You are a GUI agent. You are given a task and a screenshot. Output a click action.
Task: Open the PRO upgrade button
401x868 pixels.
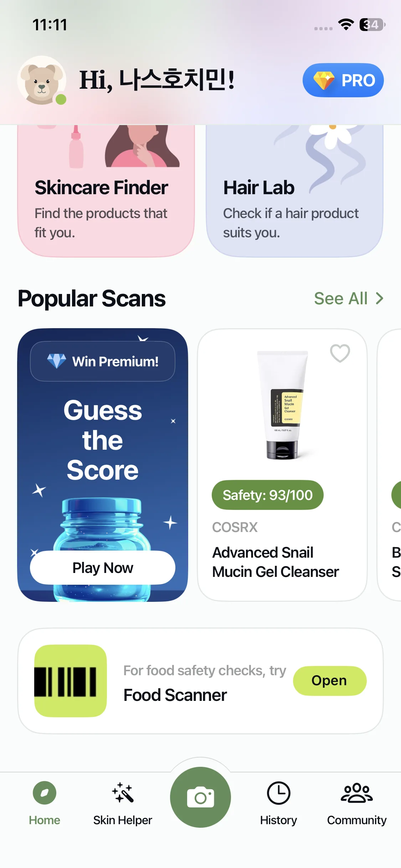pyautogui.click(x=343, y=80)
